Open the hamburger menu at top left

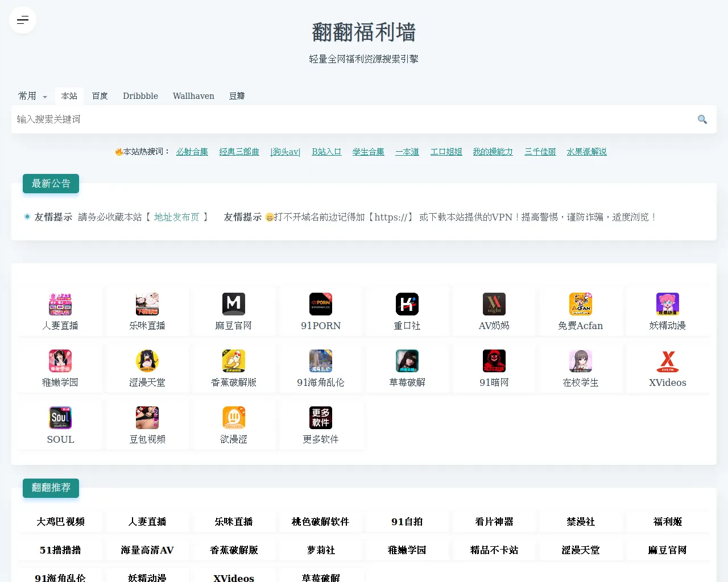(23, 20)
